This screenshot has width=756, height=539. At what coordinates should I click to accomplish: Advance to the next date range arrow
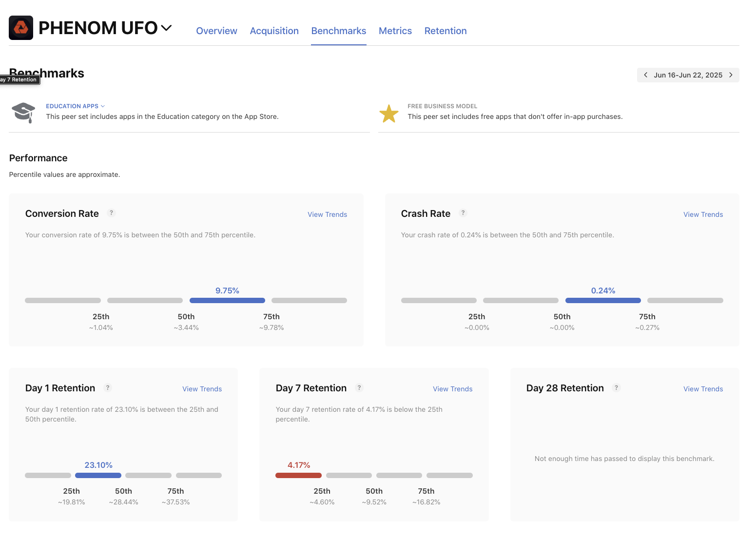(731, 75)
